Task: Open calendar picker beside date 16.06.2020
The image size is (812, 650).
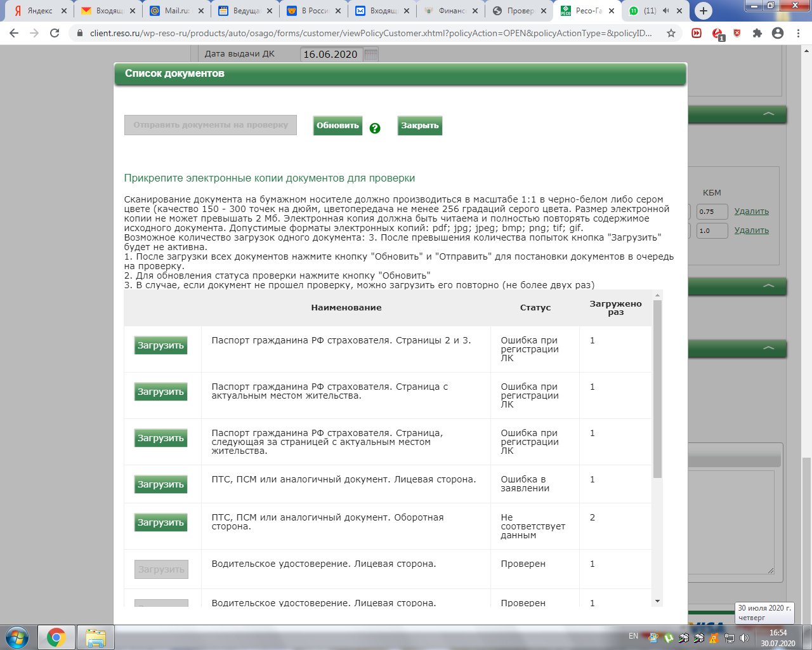Action: tap(371, 55)
